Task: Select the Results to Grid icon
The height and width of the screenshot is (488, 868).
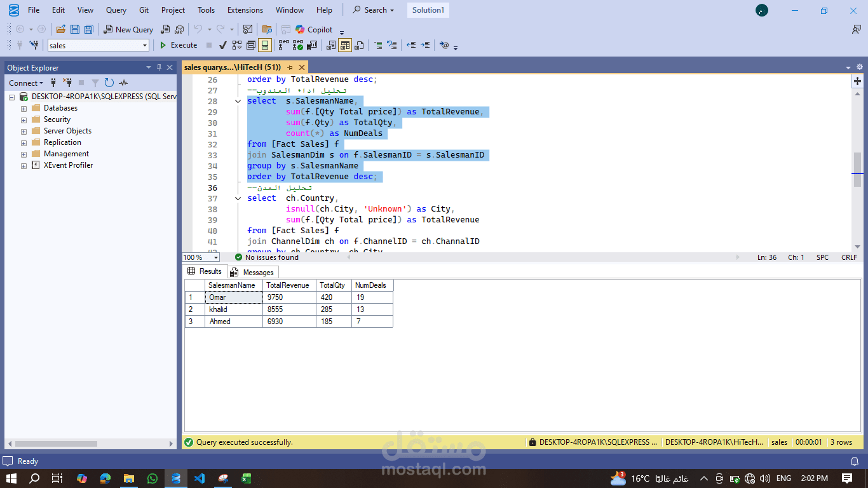Action: tap(344, 45)
